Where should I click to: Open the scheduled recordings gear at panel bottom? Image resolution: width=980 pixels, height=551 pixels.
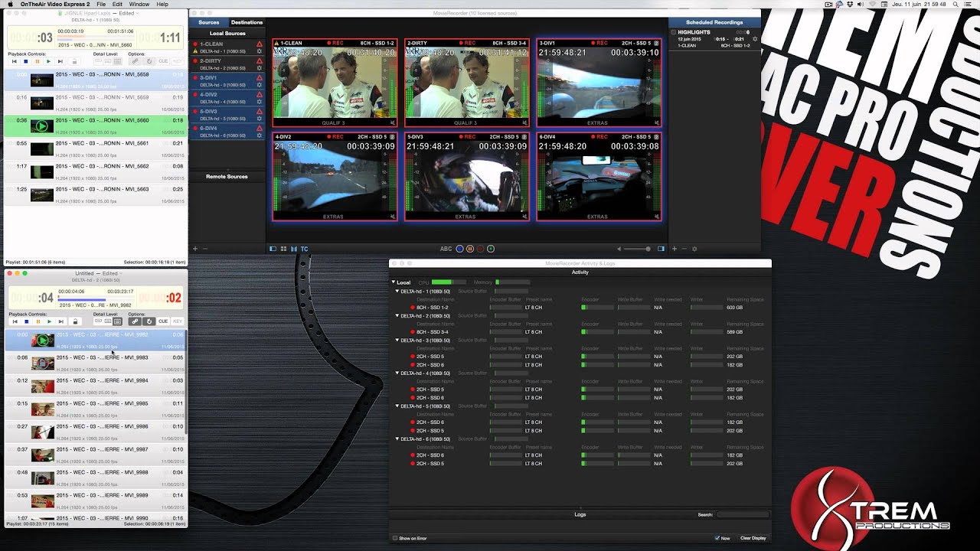point(694,249)
